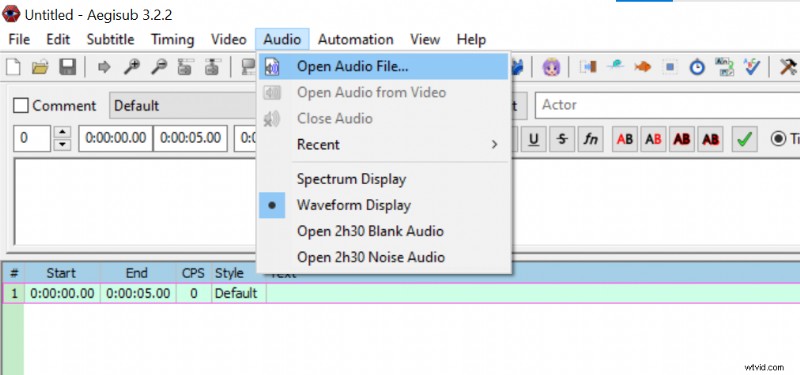Open Translation Assistant orange fish icon

click(x=643, y=67)
